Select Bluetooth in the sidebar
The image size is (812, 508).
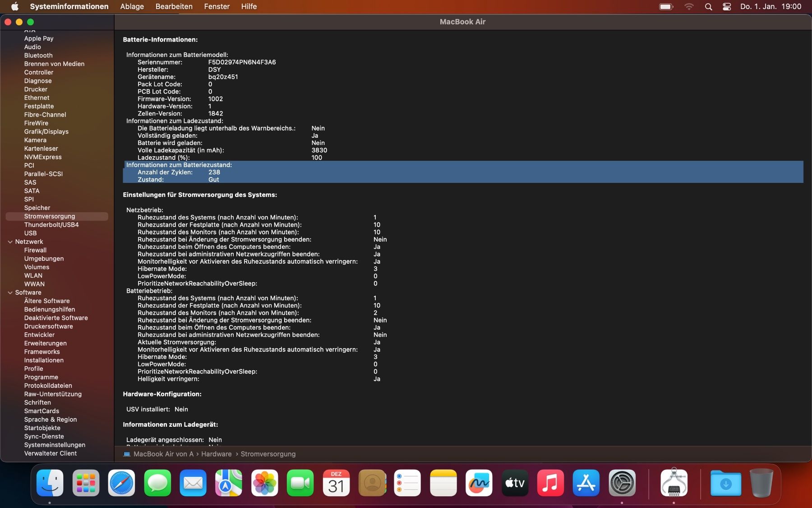pos(38,56)
